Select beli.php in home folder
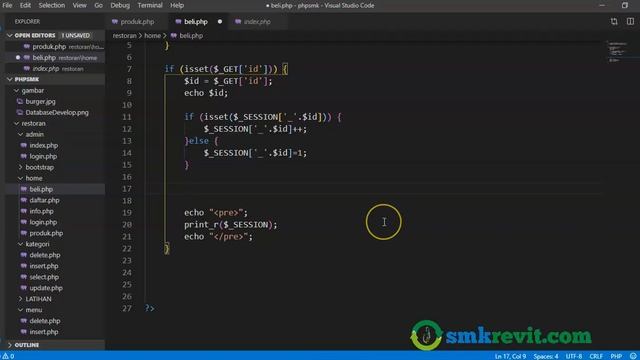The height and width of the screenshot is (360, 640). coord(41,189)
